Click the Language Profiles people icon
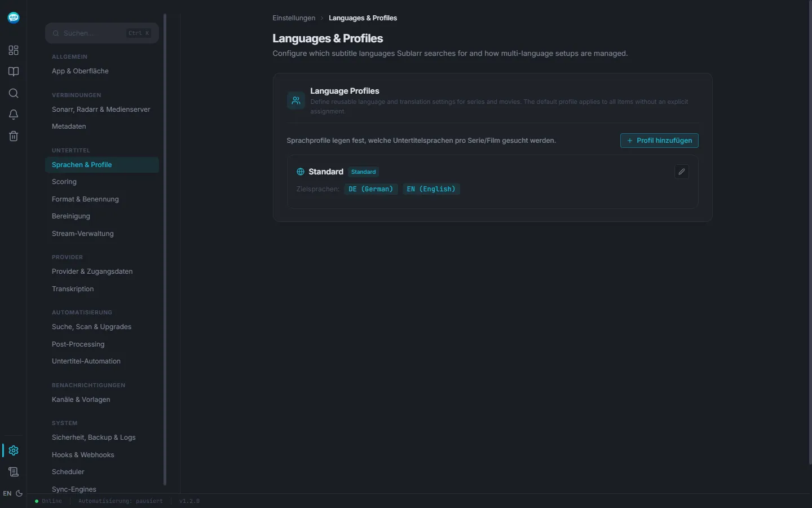Image resolution: width=812 pixels, height=508 pixels. point(296,101)
